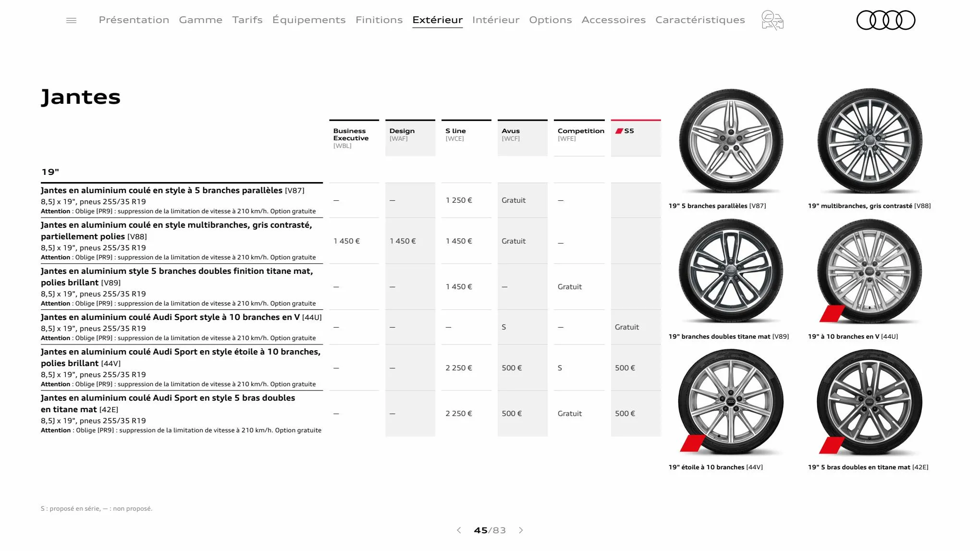
Task: Go to previous page arrow
Action: tap(459, 530)
